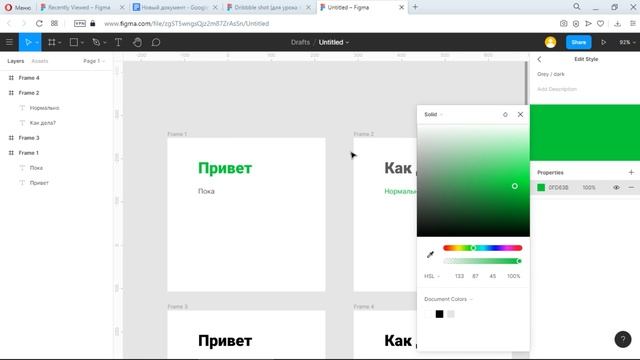Click the blend mode droplet icon
The height and width of the screenshot is (360, 640).
(x=505, y=114)
